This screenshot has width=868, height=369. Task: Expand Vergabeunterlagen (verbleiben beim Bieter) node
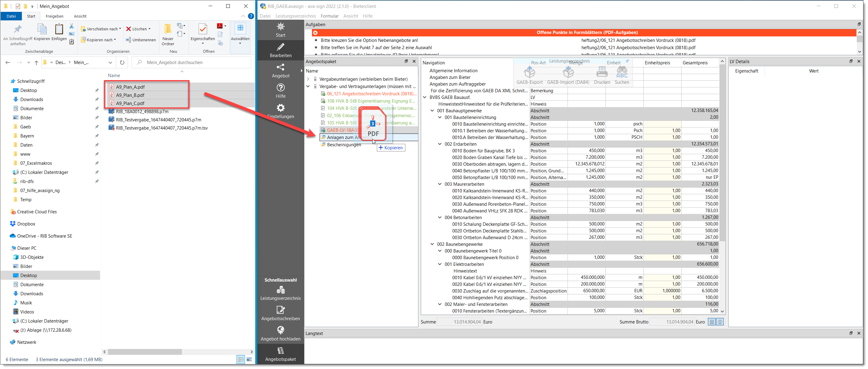click(x=308, y=79)
